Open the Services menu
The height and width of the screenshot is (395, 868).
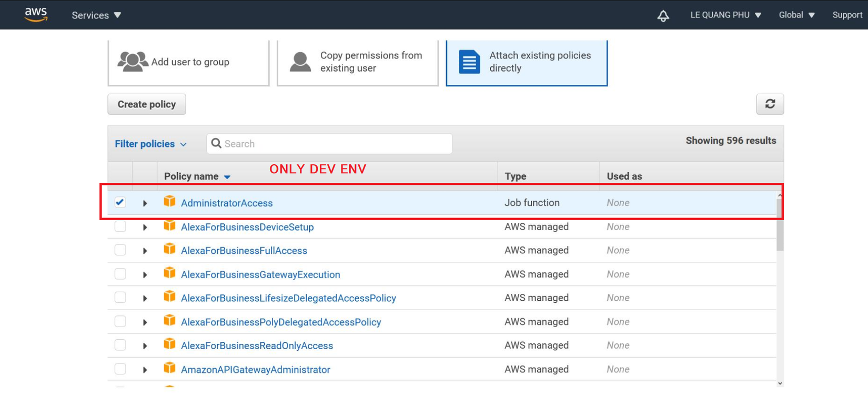click(96, 15)
